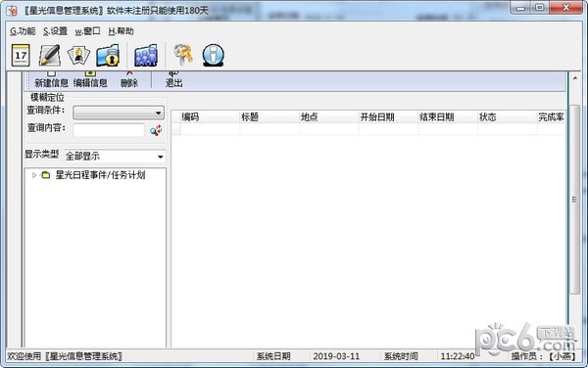Viewport: 588px width, 368px height.
Task: Click the 开始日期 column header
Action: (388, 117)
